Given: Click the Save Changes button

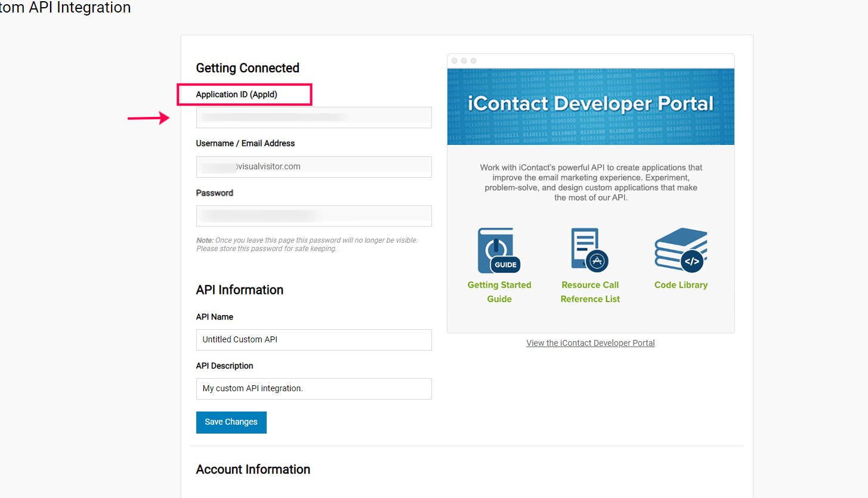Looking at the screenshot, I should tap(231, 422).
